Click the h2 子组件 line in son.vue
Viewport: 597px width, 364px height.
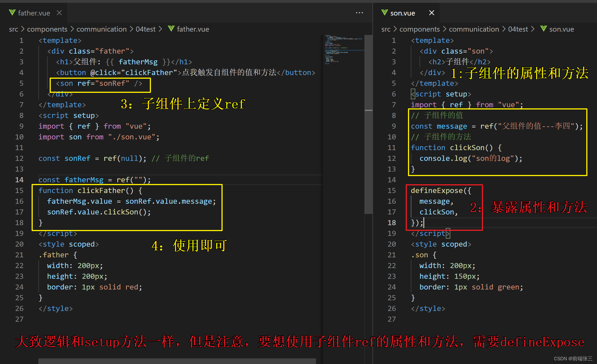(459, 62)
